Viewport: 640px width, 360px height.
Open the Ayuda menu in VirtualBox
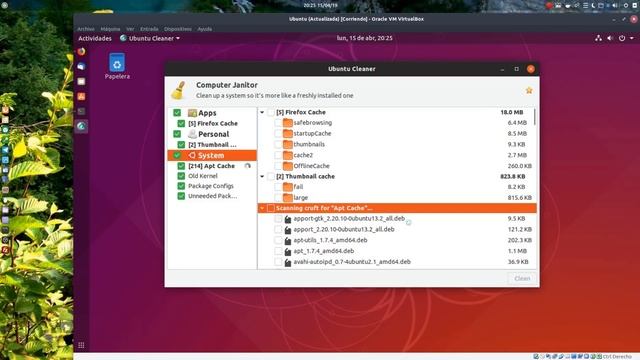coord(205,29)
